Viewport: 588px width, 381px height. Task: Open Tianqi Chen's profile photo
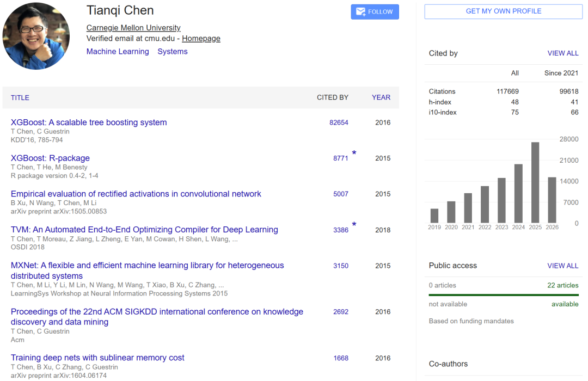36,36
